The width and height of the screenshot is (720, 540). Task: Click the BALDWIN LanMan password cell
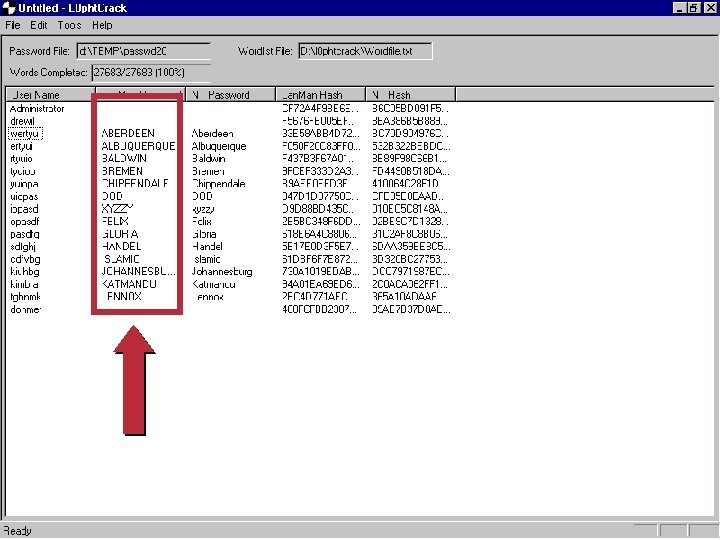[x=124, y=158]
